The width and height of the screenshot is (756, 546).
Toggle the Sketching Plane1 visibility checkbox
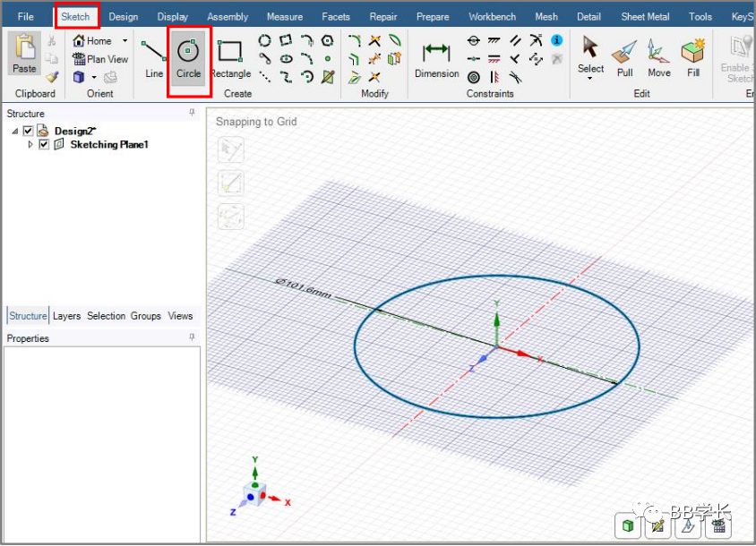coord(44,144)
